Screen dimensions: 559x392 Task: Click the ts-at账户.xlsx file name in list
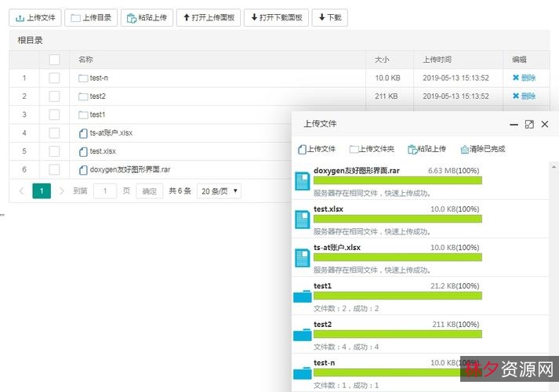111,133
